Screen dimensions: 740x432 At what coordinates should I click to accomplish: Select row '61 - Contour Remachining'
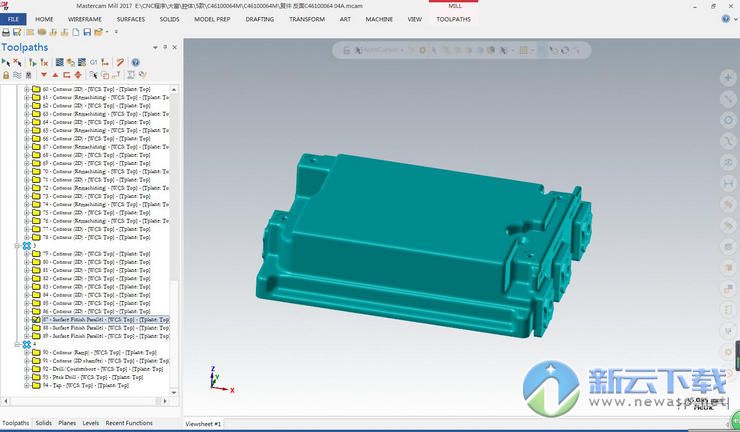tap(106, 97)
